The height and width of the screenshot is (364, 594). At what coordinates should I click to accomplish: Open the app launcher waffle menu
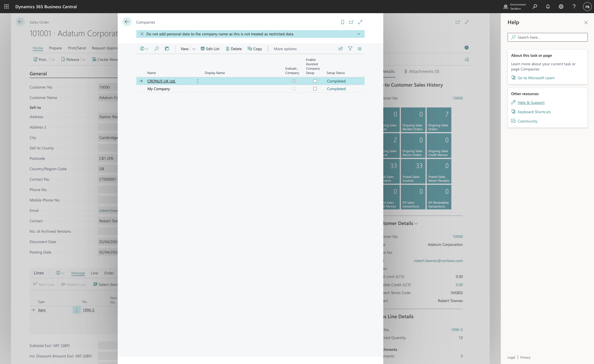point(6,7)
